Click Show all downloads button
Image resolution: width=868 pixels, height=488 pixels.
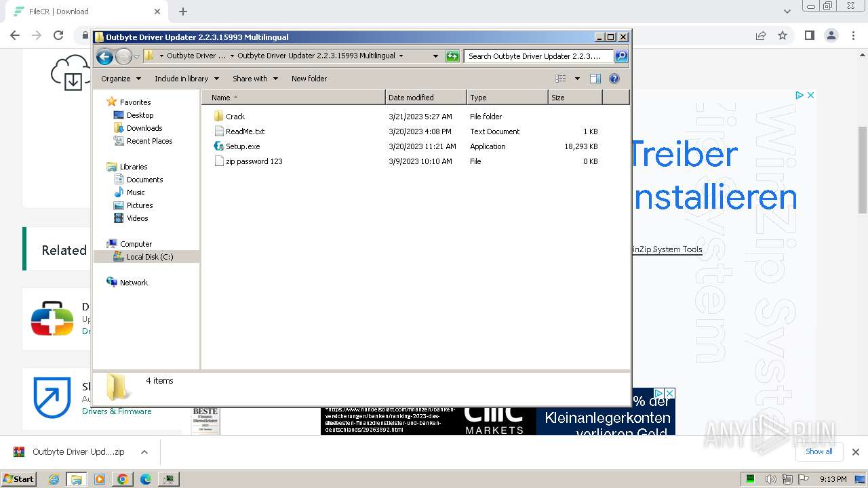click(x=819, y=451)
